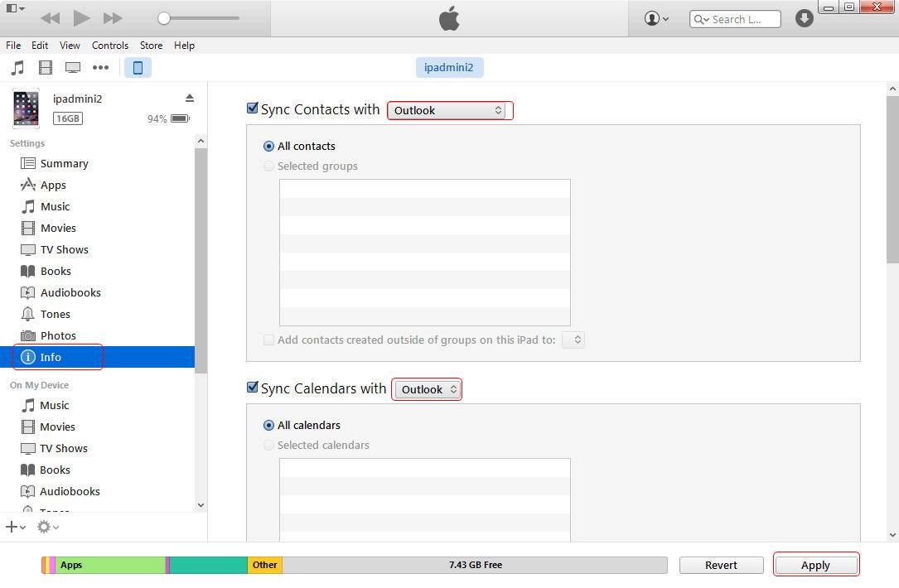Open the Store menu
The image size is (899, 588).
[x=152, y=46]
